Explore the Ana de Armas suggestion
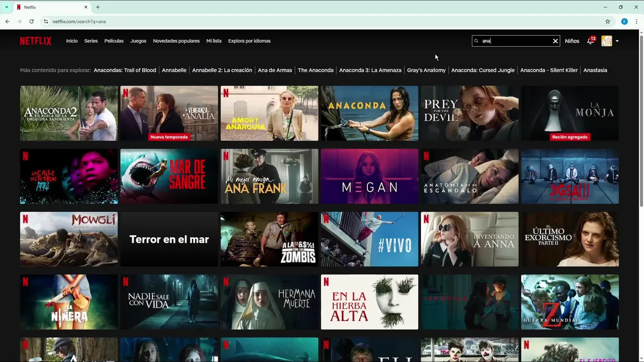644x362 pixels. click(x=275, y=70)
